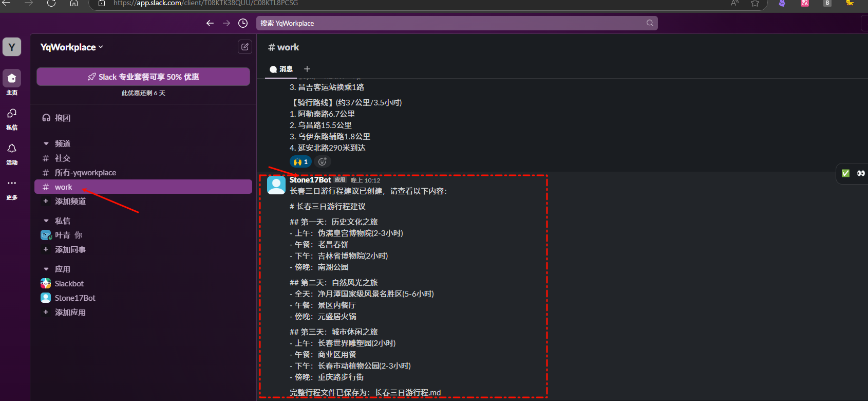The image size is (868, 401).
Task: Click the read aloud icon in address bar
Action: (735, 3)
